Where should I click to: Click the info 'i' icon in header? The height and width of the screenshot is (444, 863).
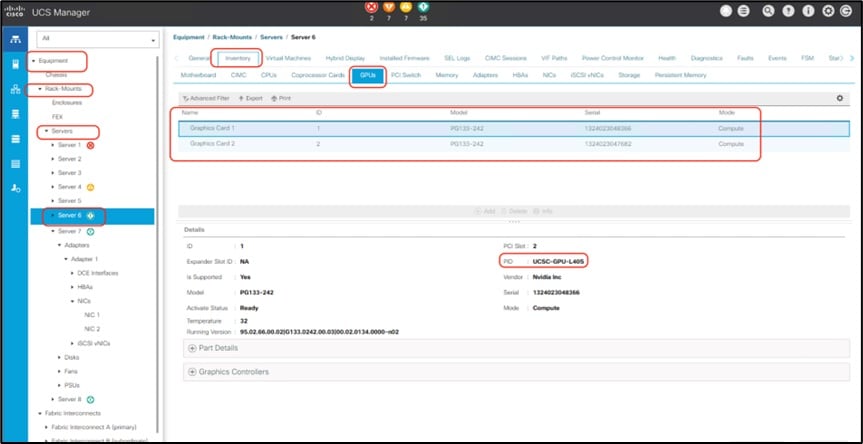(809, 12)
